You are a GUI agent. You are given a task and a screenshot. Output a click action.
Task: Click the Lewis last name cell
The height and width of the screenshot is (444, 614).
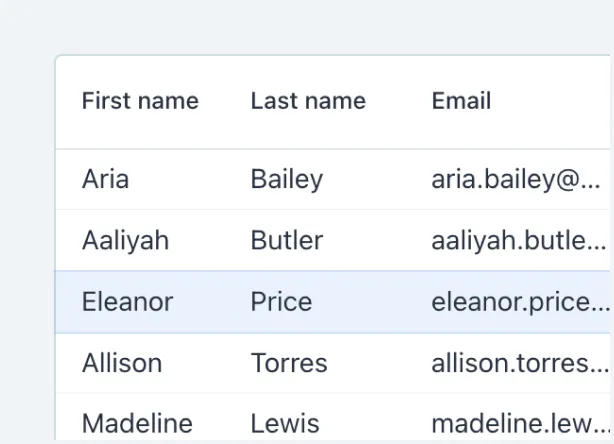coord(285,423)
